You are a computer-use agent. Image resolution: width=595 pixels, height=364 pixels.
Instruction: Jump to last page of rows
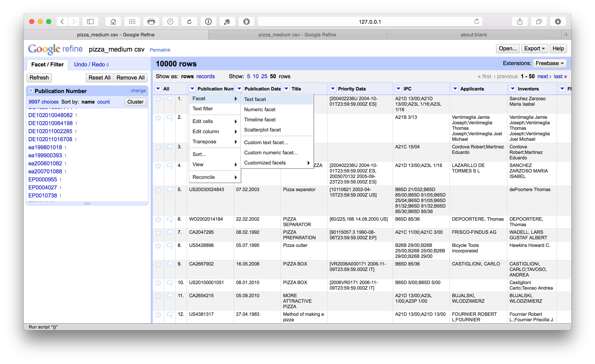tap(560, 76)
